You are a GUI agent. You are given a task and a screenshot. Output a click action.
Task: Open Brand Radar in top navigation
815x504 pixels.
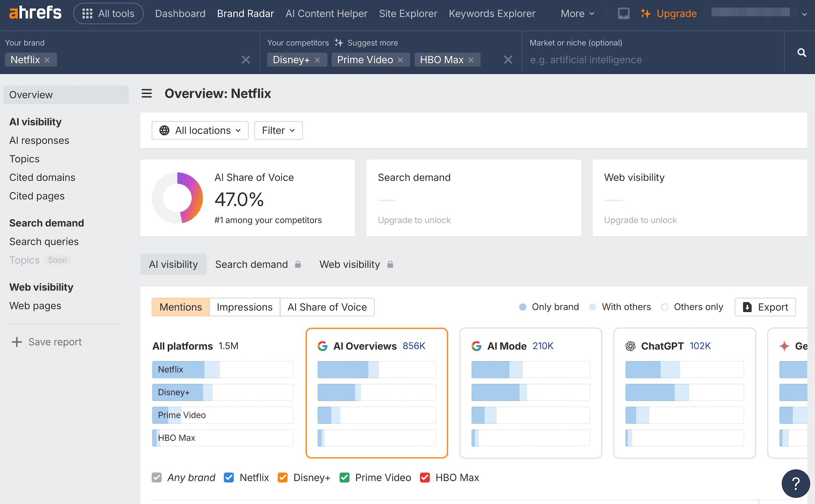(x=245, y=14)
